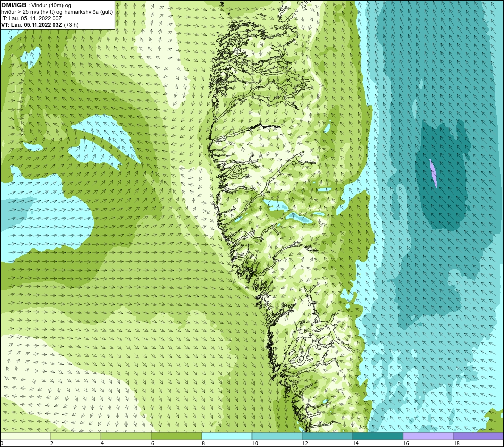504x447 pixels.
Task: Click the dark teal high-wind zone offshore
Action: click(x=442, y=175)
